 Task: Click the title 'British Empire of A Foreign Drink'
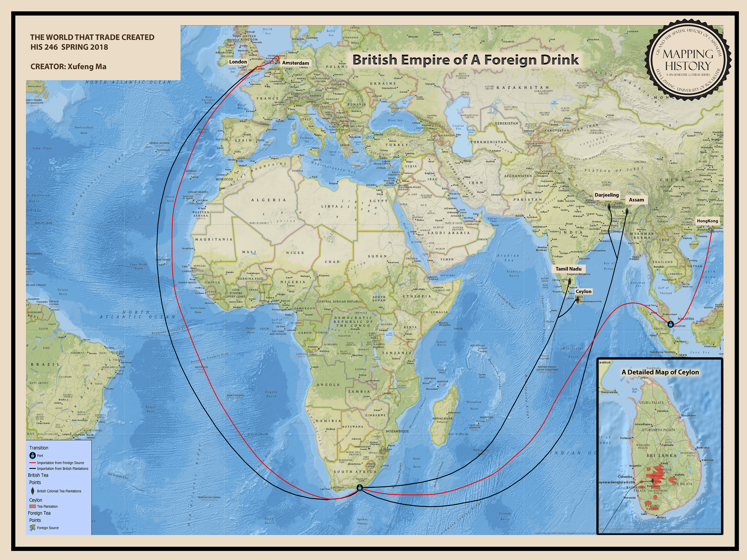click(x=466, y=60)
